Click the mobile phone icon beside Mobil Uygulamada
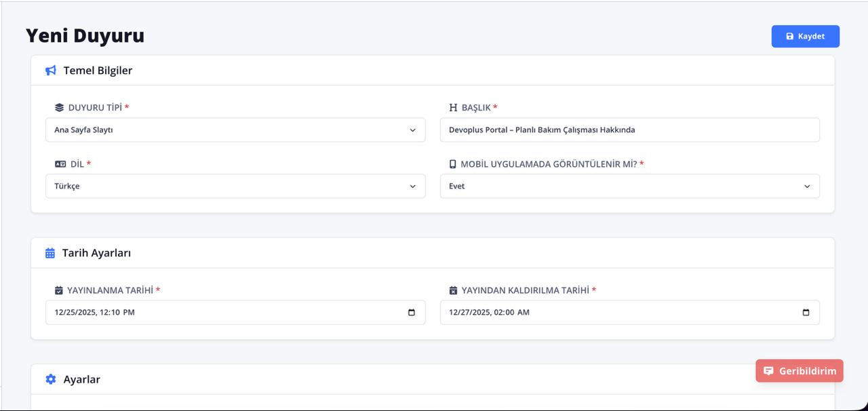 tap(453, 164)
